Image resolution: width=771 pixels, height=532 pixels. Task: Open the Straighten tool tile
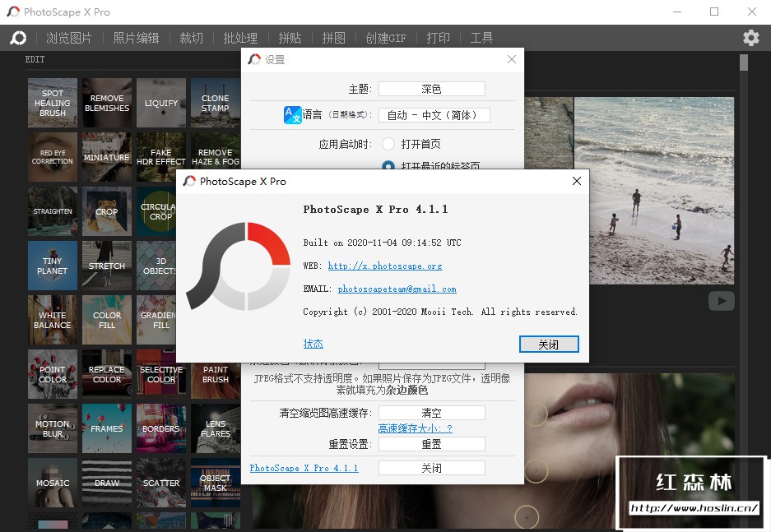pyautogui.click(x=53, y=211)
